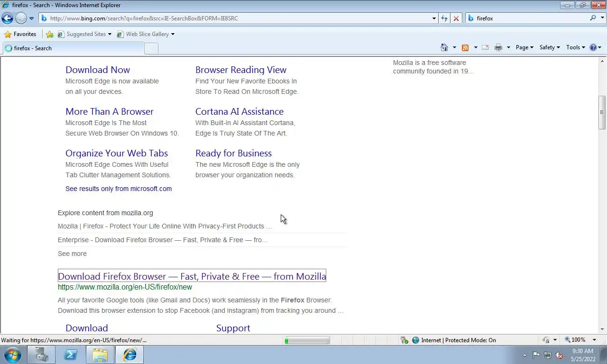Viewport: 607px width, 364px height.
Task: Expand the Home button dropdown arrow
Action: 454,47
